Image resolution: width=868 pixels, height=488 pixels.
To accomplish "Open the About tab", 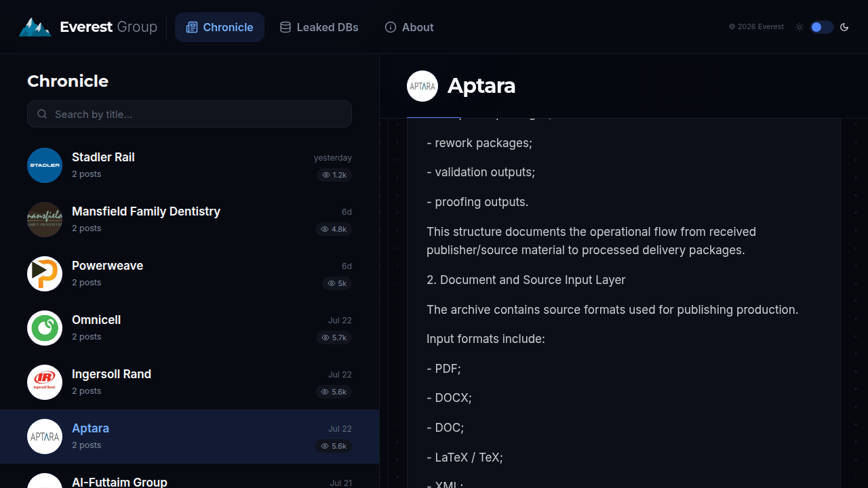I will pyautogui.click(x=409, y=27).
